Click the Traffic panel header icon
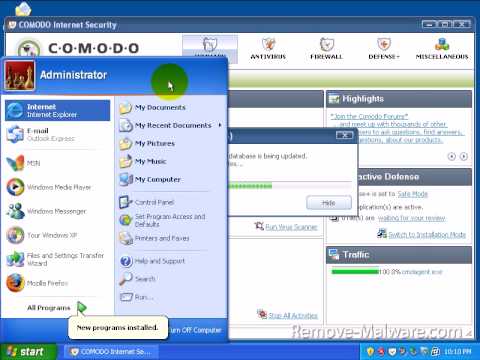 [334, 254]
